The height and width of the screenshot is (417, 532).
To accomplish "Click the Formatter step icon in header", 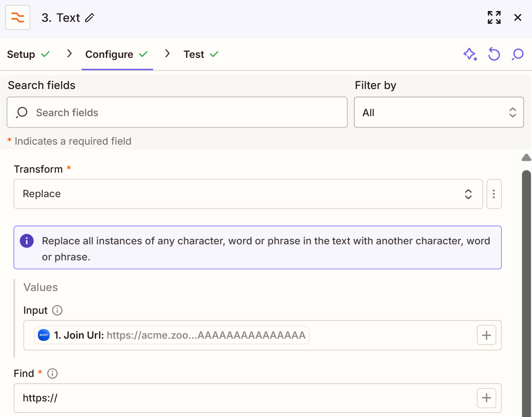I will (x=18, y=18).
